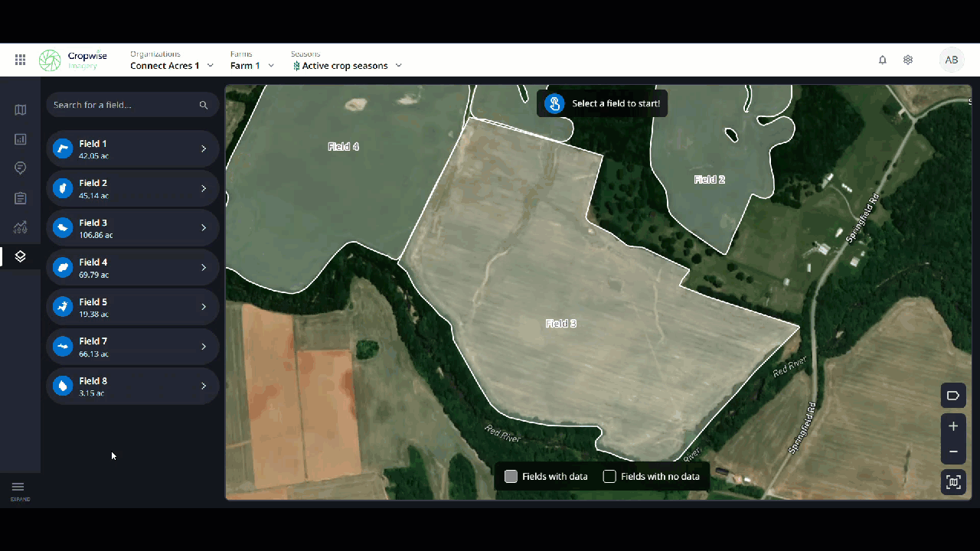The width and height of the screenshot is (980, 551).
Task: Toggle the 'Fields with no data' checkbox
Action: (609, 477)
